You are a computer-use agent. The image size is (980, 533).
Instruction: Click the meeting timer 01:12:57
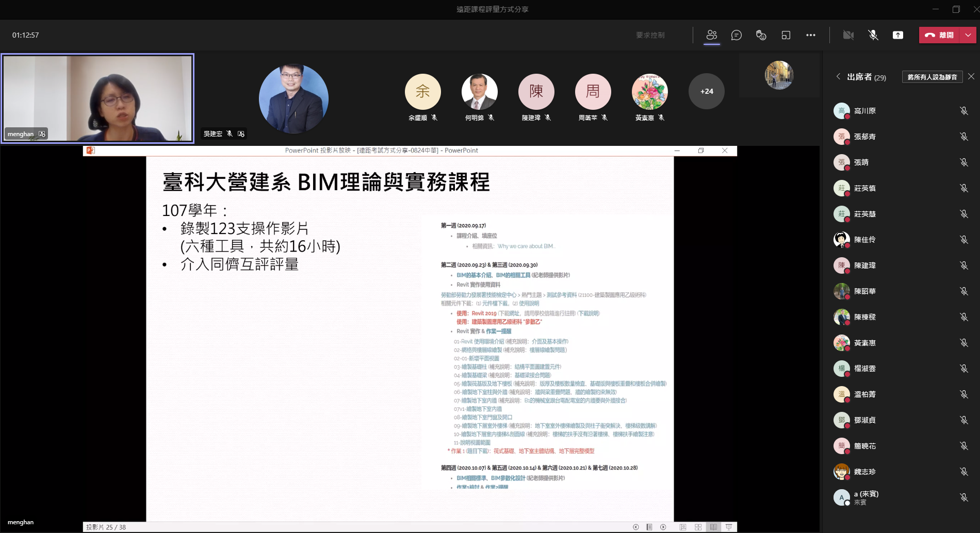[x=26, y=35]
